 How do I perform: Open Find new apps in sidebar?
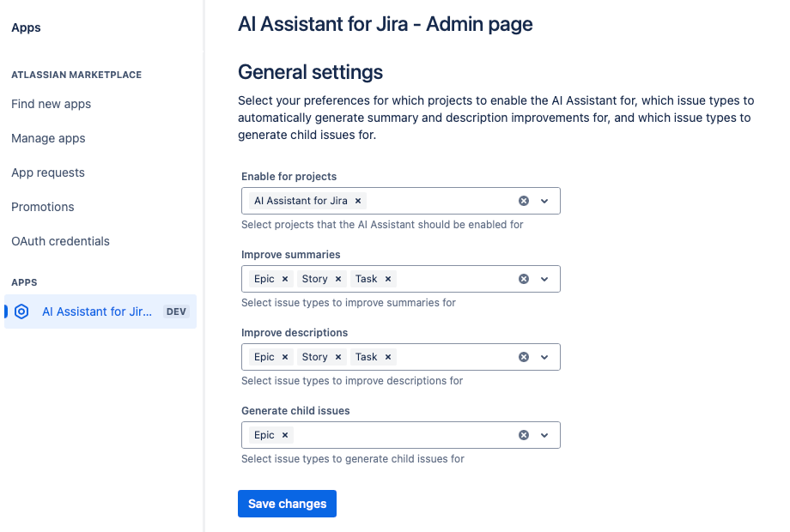[x=51, y=104]
